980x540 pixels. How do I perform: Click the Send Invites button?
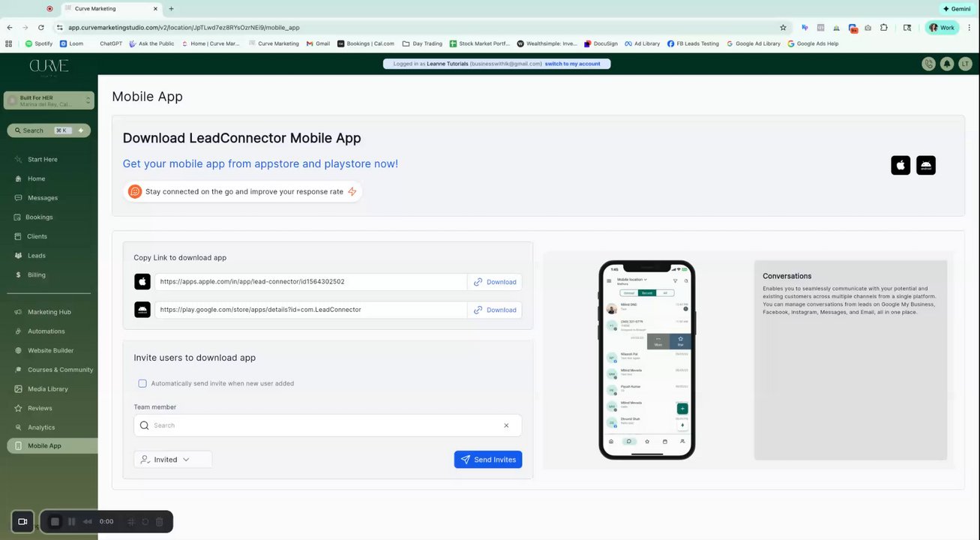click(x=488, y=460)
